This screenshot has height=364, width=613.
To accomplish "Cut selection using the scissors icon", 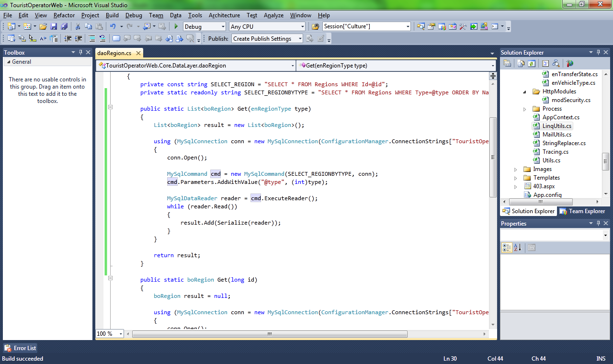I will click(x=78, y=26).
